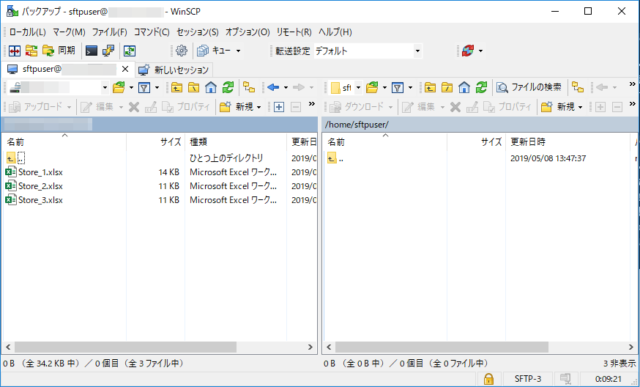
Task: Open the ヘルプ(H) menu
Action: pos(335,32)
